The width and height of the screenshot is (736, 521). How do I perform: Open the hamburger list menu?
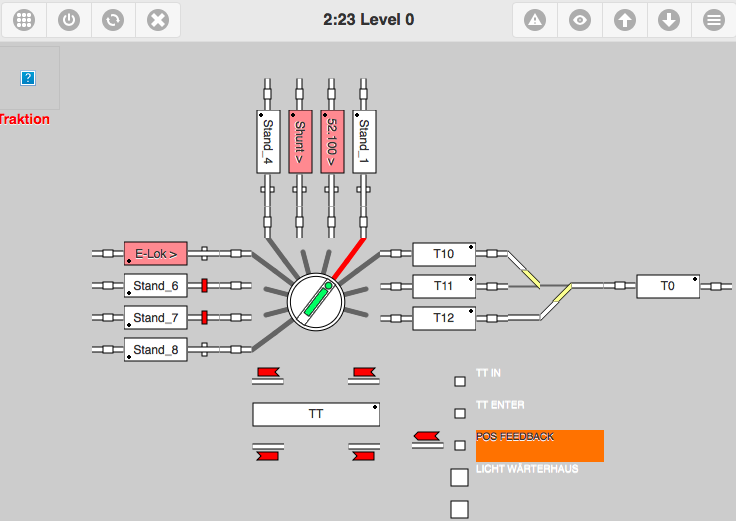click(713, 20)
